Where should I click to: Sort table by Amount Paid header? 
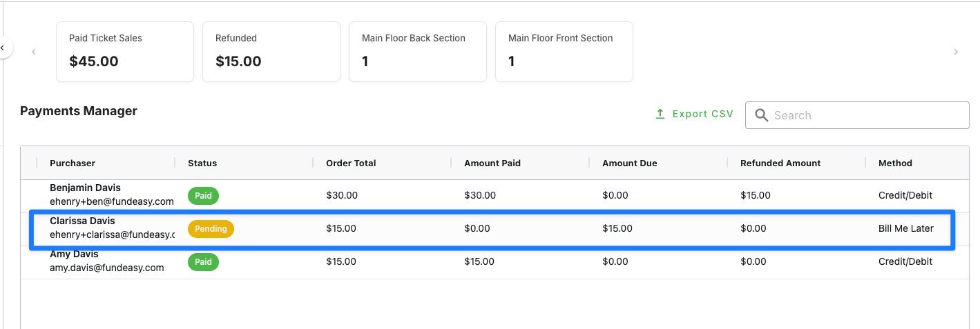492,163
